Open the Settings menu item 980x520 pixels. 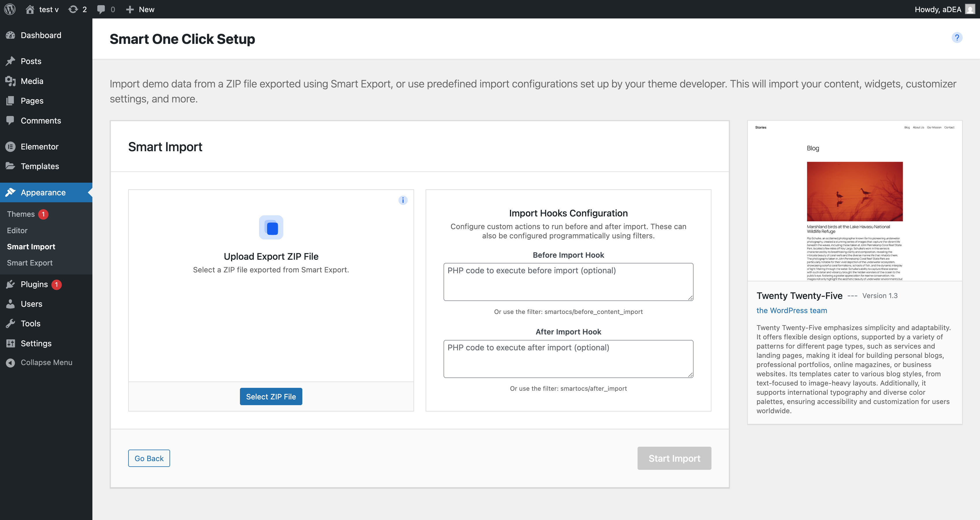[x=36, y=343]
